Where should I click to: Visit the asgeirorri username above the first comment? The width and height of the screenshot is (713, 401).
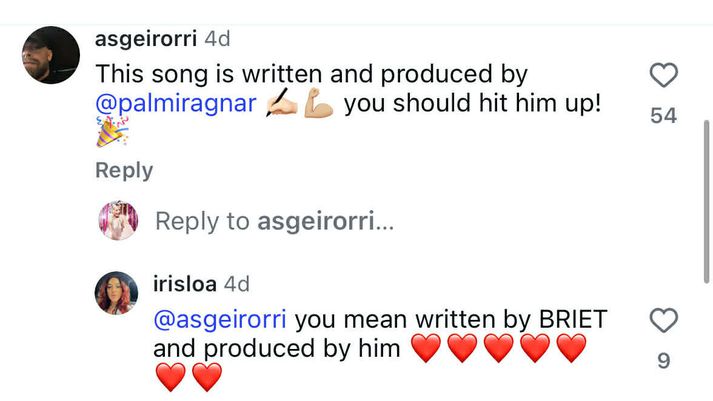(146, 39)
